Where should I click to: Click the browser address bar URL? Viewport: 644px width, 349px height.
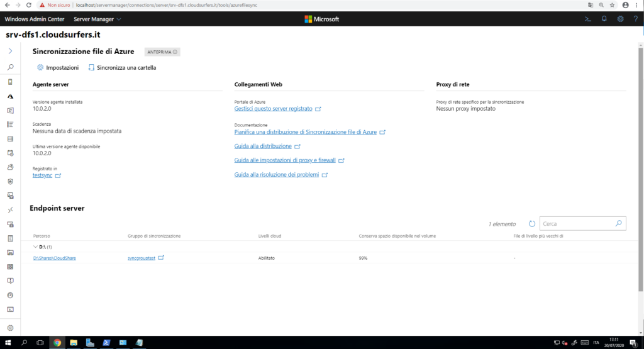166,5
